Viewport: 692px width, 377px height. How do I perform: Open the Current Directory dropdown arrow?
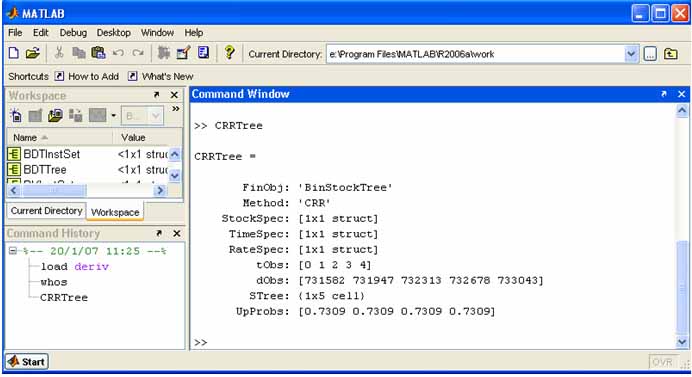[x=631, y=54]
